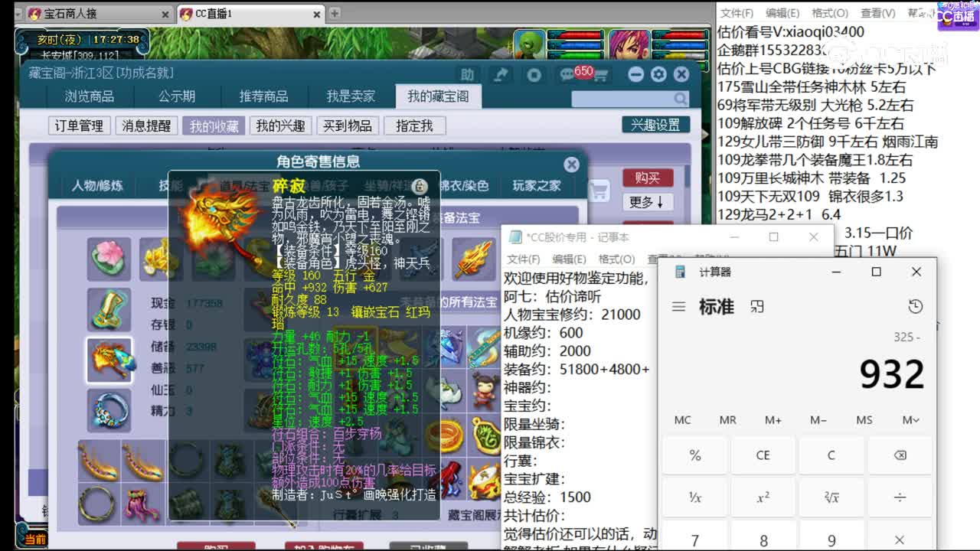This screenshot has width=980, height=551.
Task: Click the calculator CE key
Action: click(763, 455)
